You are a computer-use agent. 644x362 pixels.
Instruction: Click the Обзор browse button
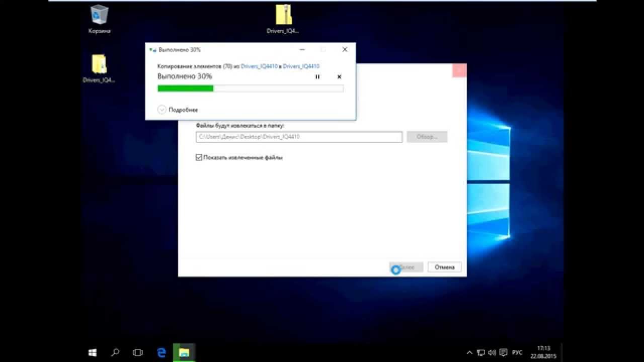click(427, 137)
